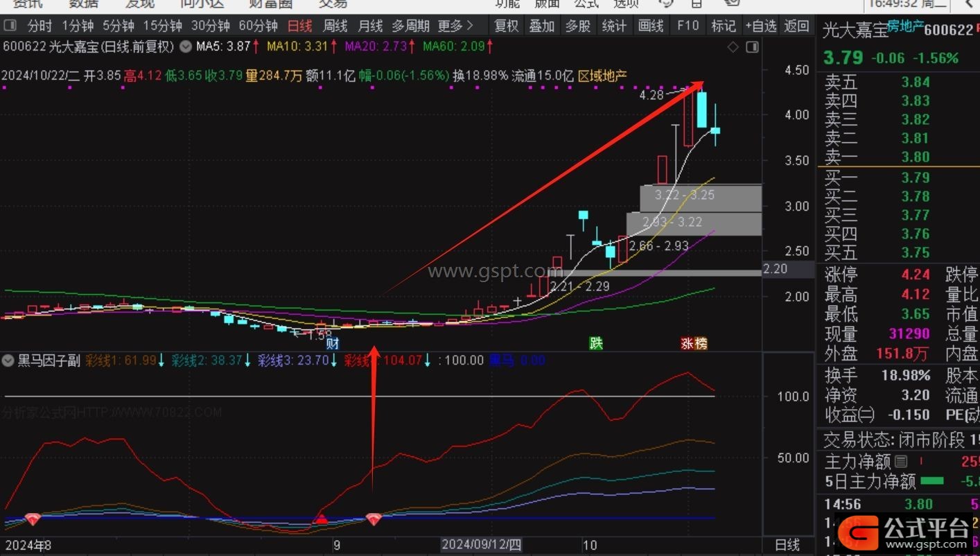Select the 月线 monthly chart tab
The image size is (980, 556).
pos(370,26)
